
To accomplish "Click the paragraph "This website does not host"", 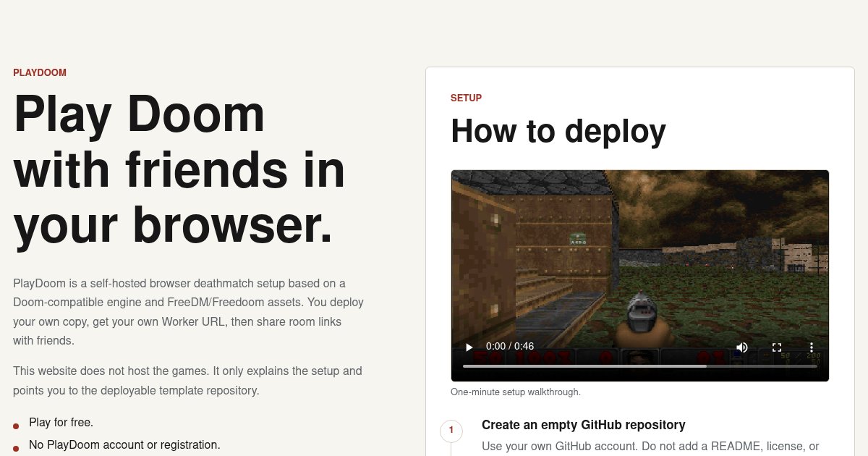I will (x=188, y=381).
